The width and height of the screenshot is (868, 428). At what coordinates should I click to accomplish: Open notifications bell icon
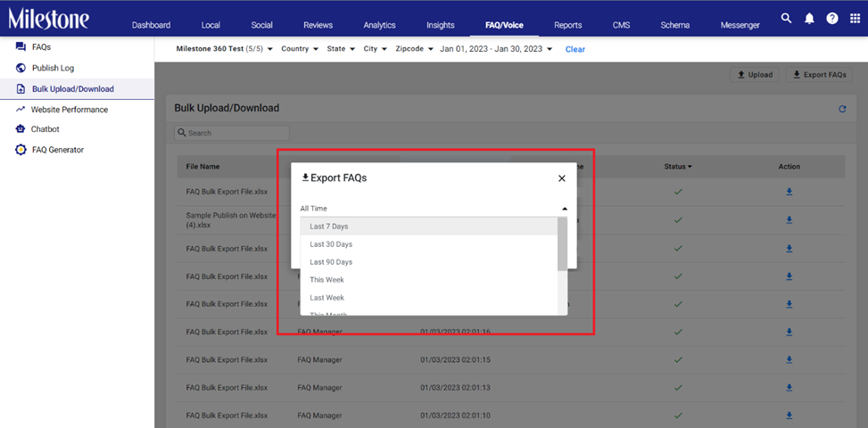point(809,19)
